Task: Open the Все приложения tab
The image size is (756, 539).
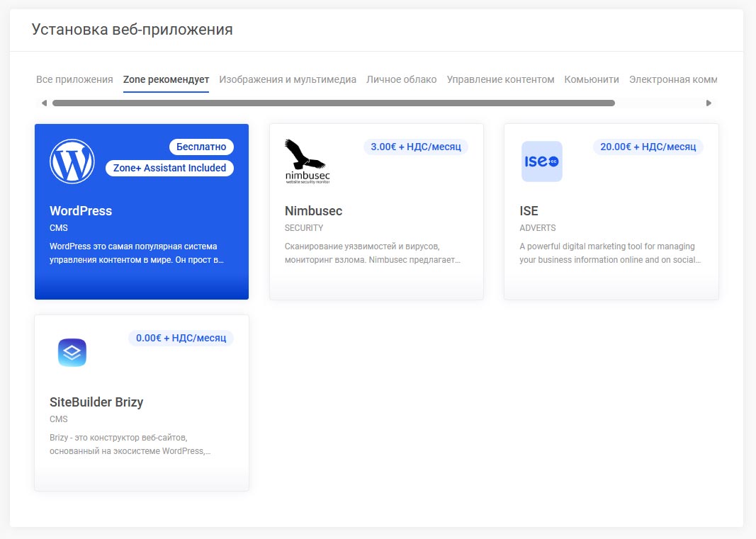Action: 74,79
